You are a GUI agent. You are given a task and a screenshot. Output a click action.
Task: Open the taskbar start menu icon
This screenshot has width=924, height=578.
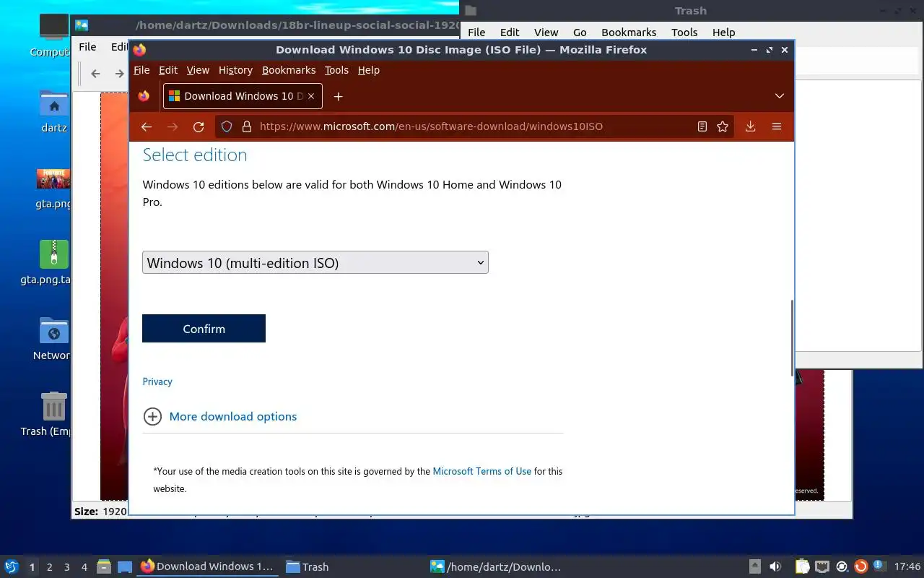click(x=12, y=566)
